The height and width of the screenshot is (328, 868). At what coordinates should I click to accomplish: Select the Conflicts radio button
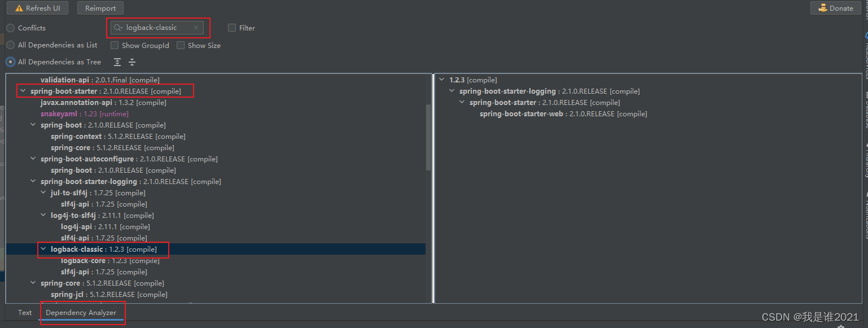pyautogui.click(x=10, y=28)
